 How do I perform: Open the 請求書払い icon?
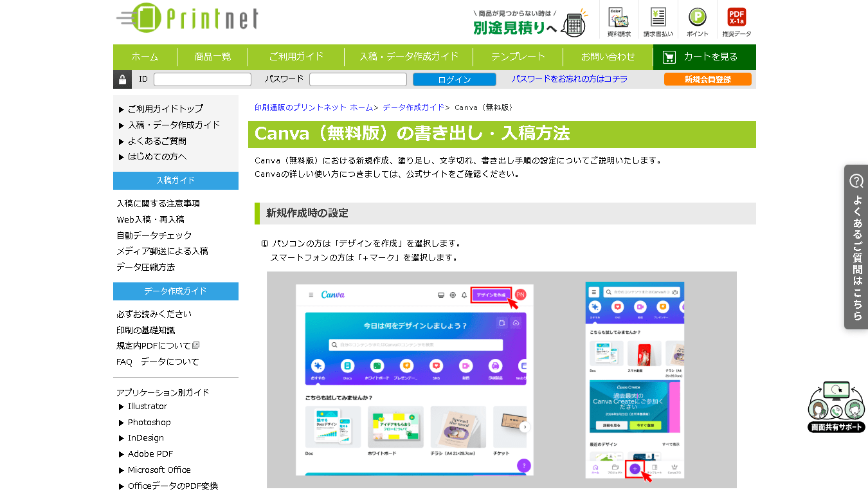[x=658, y=21]
